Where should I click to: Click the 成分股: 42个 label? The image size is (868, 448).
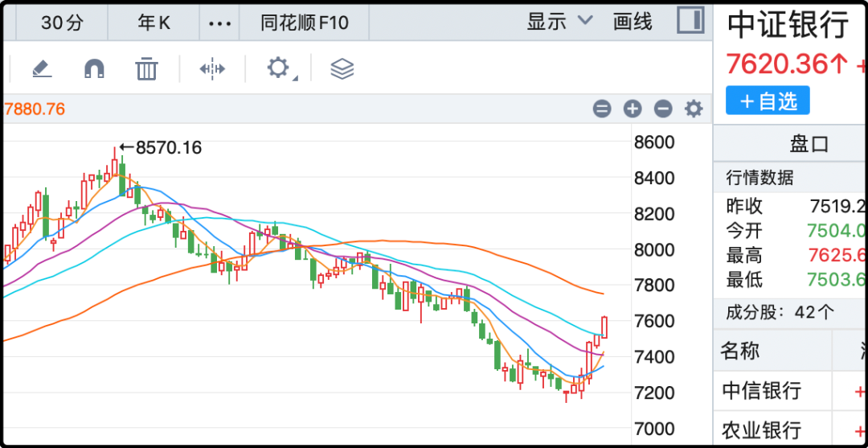[x=780, y=313]
